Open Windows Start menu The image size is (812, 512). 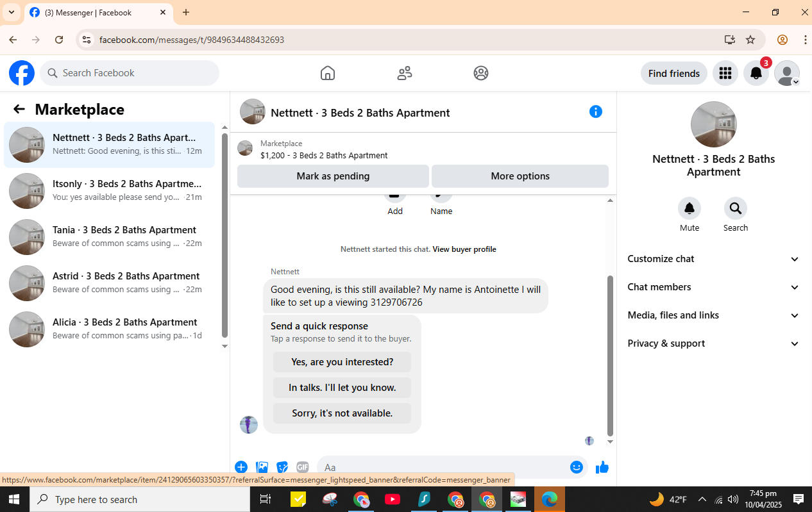point(15,499)
